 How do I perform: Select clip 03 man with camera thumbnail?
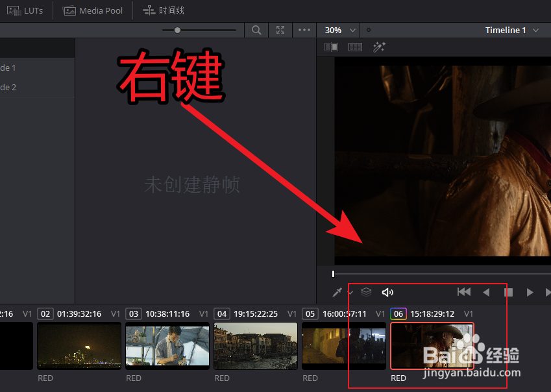tap(167, 346)
